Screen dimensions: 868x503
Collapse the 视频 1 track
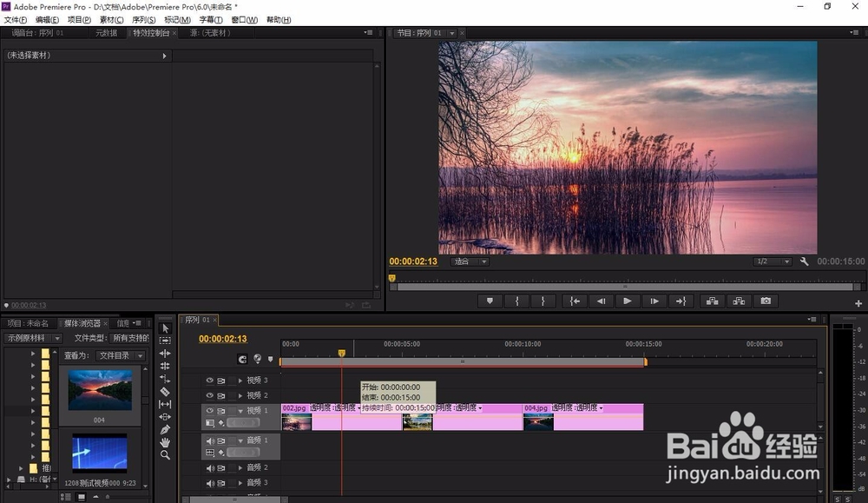click(240, 411)
